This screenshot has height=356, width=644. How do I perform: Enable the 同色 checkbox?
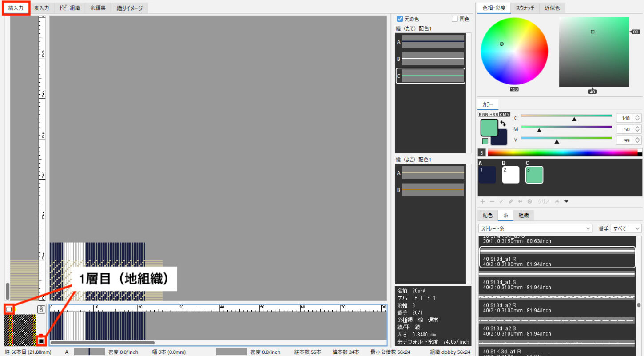454,19
